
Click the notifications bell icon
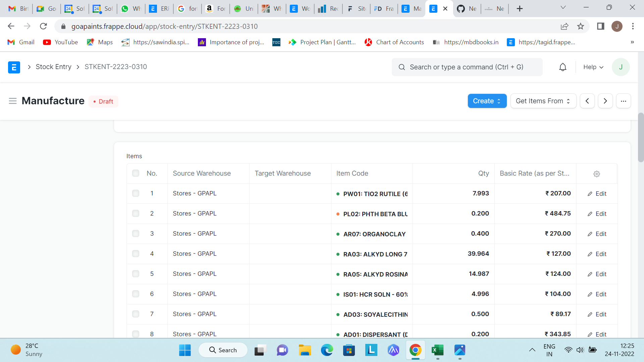pyautogui.click(x=563, y=67)
